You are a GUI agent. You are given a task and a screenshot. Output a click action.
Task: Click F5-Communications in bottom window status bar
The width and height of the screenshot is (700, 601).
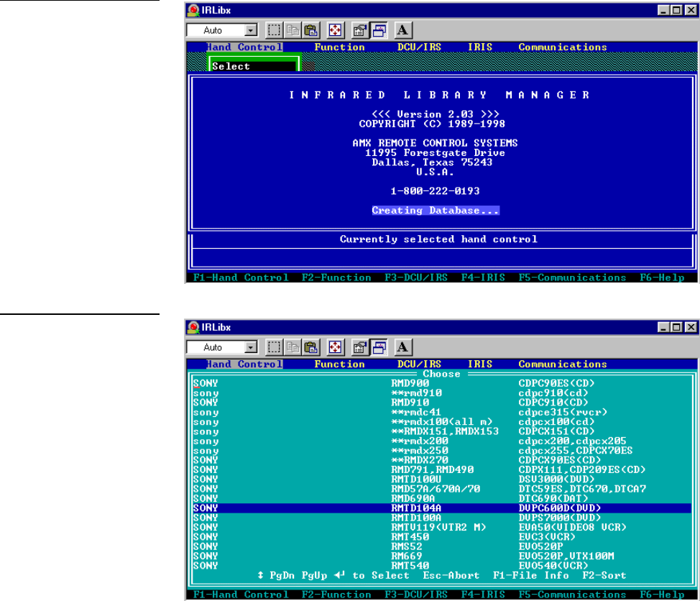(572, 595)
